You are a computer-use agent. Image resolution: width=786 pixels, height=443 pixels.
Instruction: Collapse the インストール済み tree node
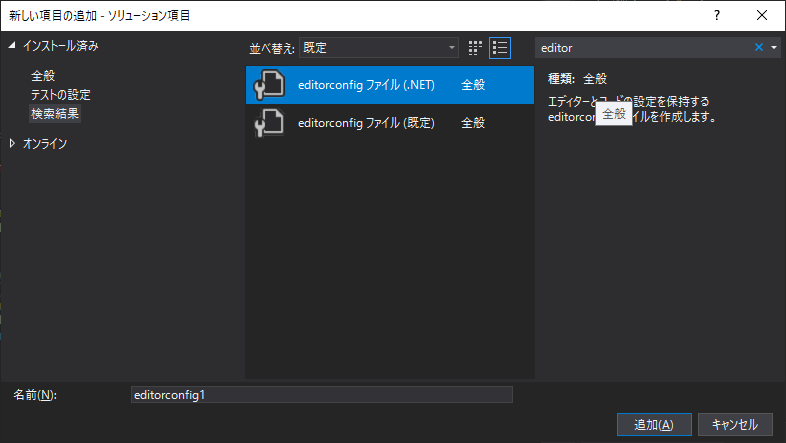[x=12, y=46]
